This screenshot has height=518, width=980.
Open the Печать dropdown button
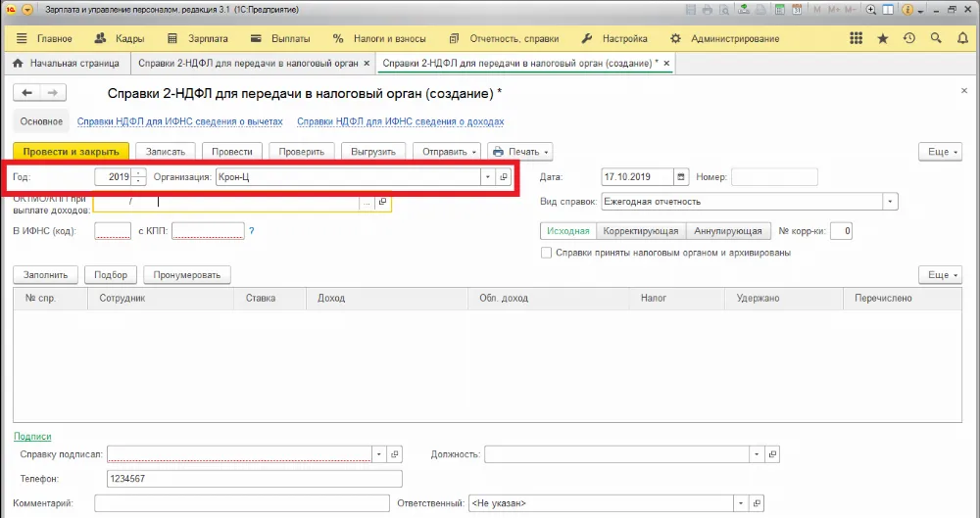[x=520, y=152]
